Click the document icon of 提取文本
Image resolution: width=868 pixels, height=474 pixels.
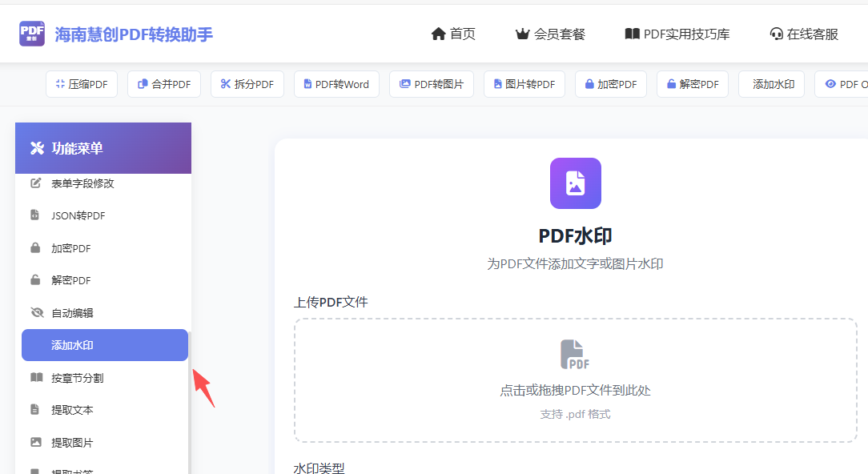click(35, 409)
